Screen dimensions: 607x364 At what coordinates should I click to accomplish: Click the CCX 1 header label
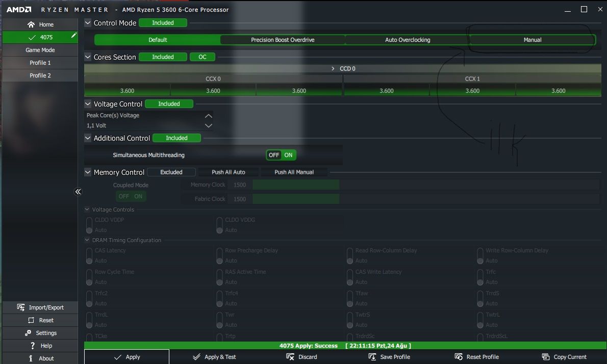[x=472, y=79]
